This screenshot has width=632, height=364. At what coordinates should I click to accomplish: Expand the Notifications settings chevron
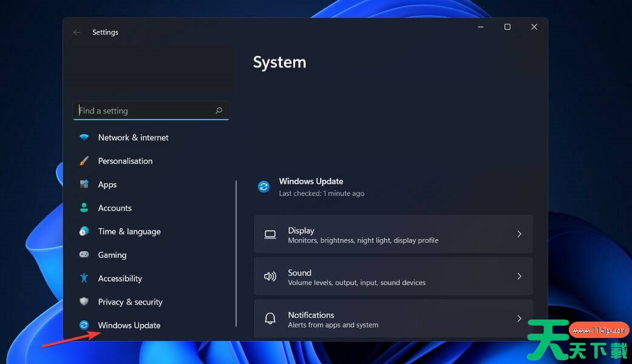[x=519, y=318]
